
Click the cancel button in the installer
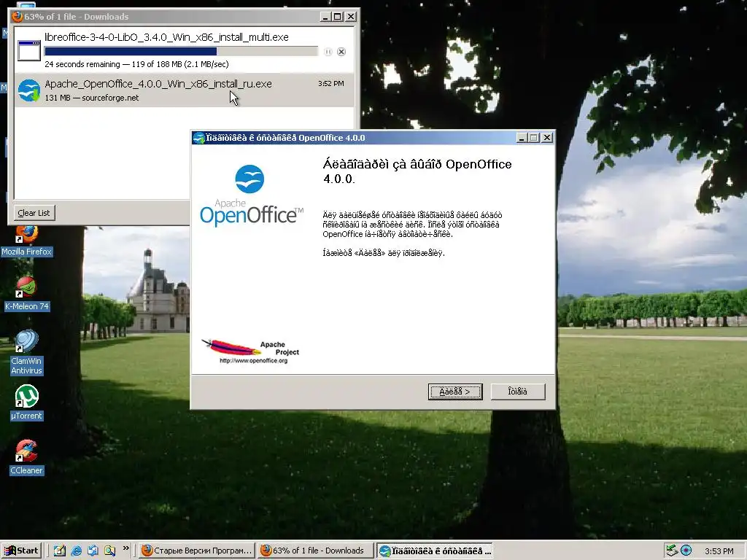(518, 392)
